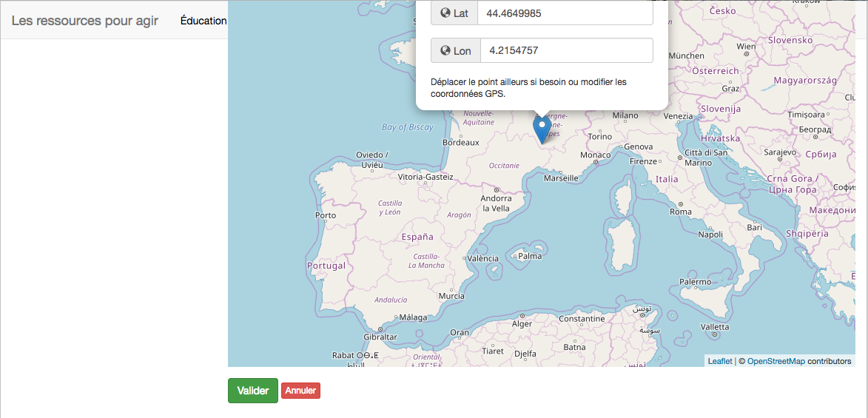The image size is (868, 418).
Task: Click the Hrvatska country label
Action: click(x=720, y=138)
